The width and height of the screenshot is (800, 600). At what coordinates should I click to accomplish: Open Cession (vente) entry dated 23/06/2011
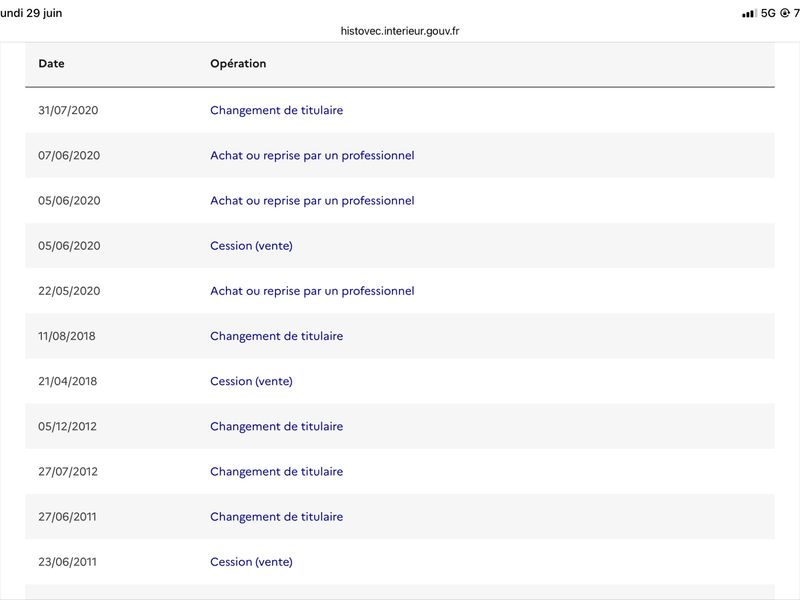click(252, 562)
